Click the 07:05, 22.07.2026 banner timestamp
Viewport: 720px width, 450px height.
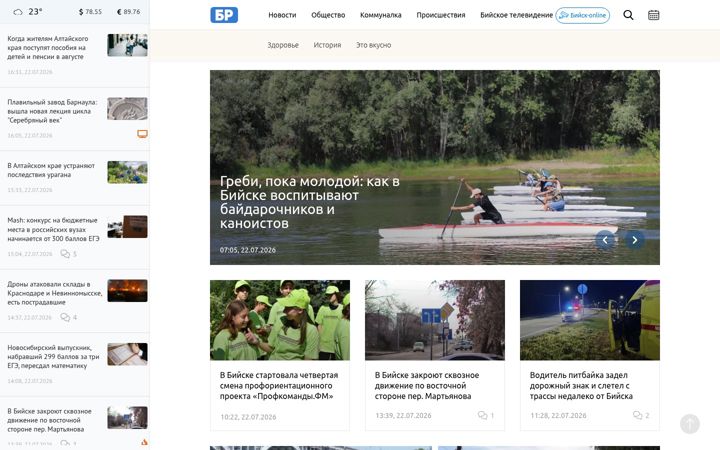pos(248,250)
